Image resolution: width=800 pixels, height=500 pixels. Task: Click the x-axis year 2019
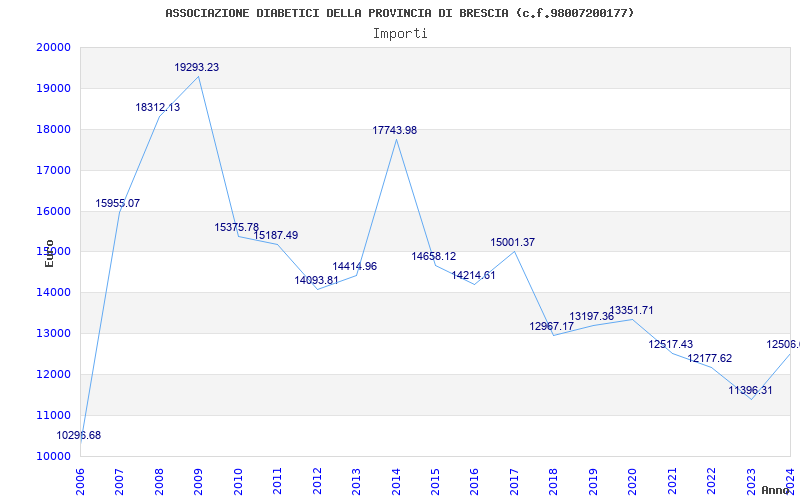[x=593, y=481]
